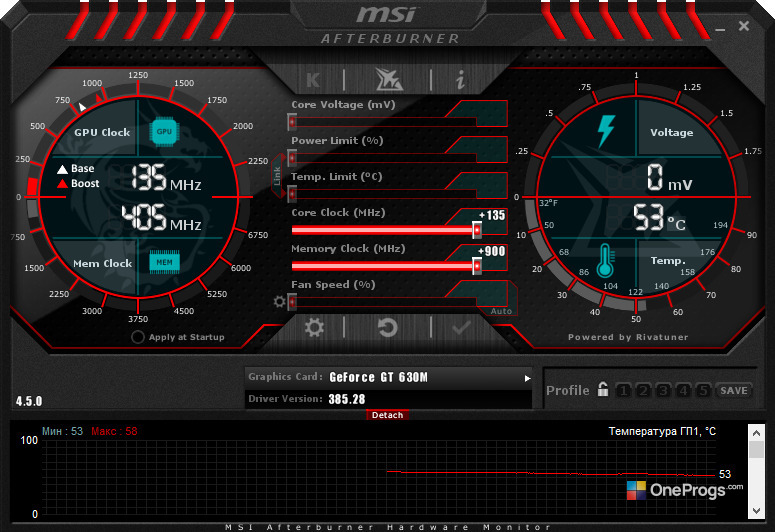Click the 135 MHz GPU clock readout
The height and width of the screenshot is (532, 775).
click(166, 178)
